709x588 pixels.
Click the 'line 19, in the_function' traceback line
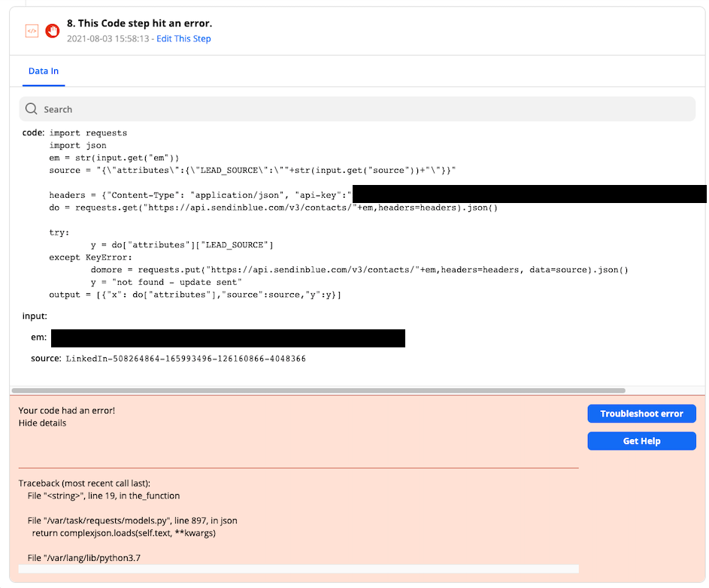click(104, 496)
